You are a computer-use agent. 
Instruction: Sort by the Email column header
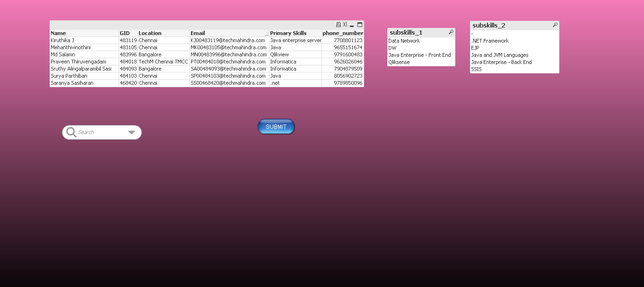[x=229, y=33]
